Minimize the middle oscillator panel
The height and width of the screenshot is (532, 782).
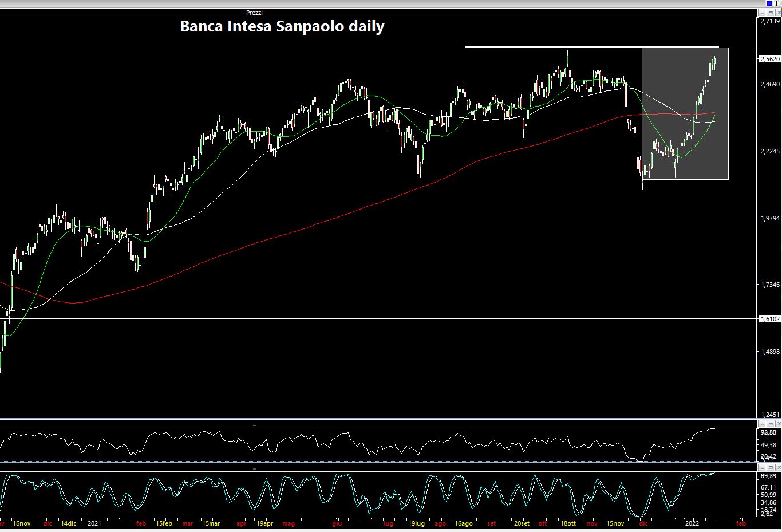coord(763,424)
